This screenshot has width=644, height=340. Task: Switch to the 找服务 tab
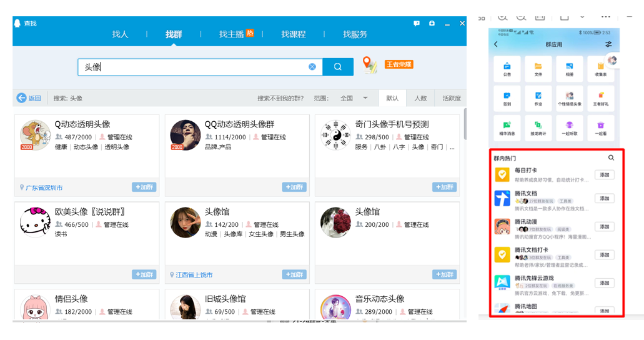pos(355,34)
